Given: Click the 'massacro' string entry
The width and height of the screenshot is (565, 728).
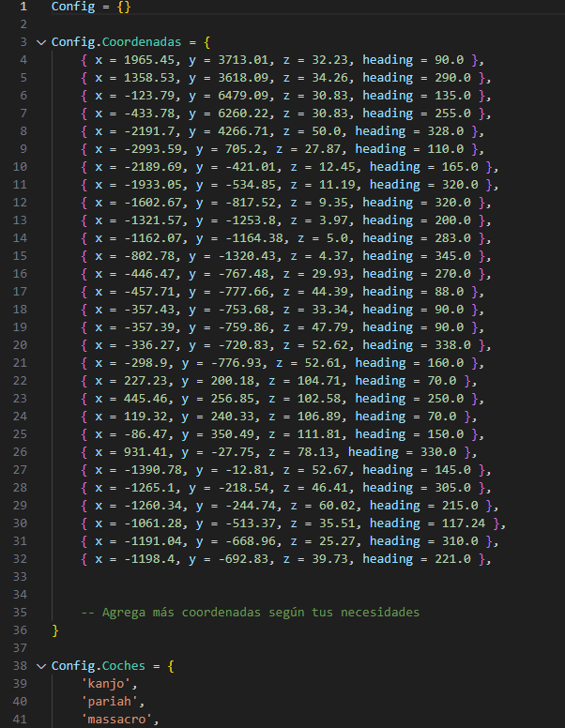Looking at the screenshot, I should pos(115,720).
